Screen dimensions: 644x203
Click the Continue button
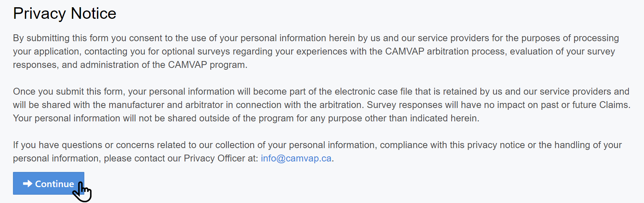[x=48, y=183]
